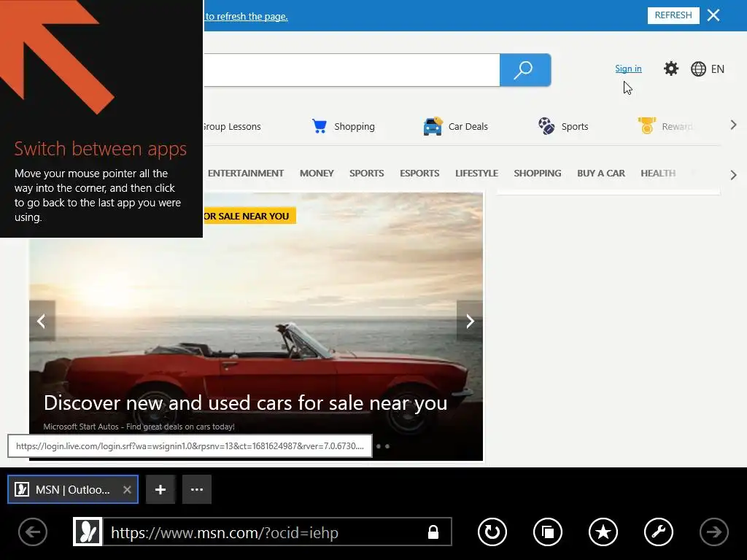Image resolution: width=747 pixels, height=560 pixels.
Task: Open the Shopping shortcut with cart icon
Action: point(343,126)
